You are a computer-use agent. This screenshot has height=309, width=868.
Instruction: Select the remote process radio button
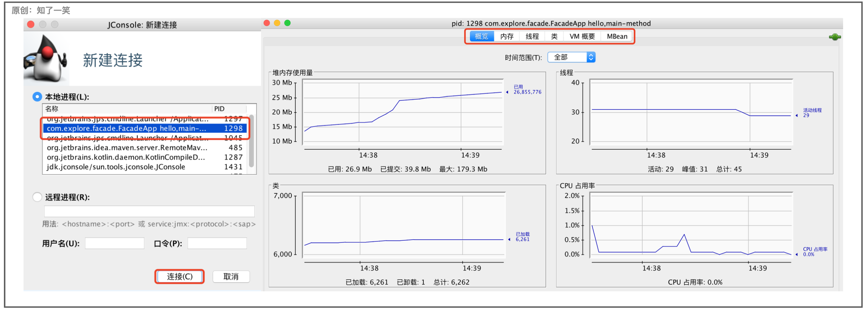pos(37,197)
